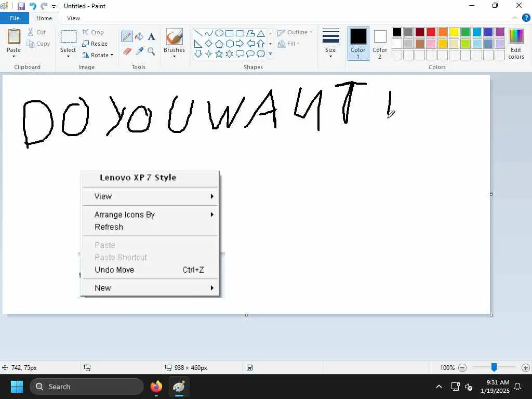The height and width of the screenshot is (399, 532).
Task: Click the Paste clipboard icon
Action: tap(14, 36)
